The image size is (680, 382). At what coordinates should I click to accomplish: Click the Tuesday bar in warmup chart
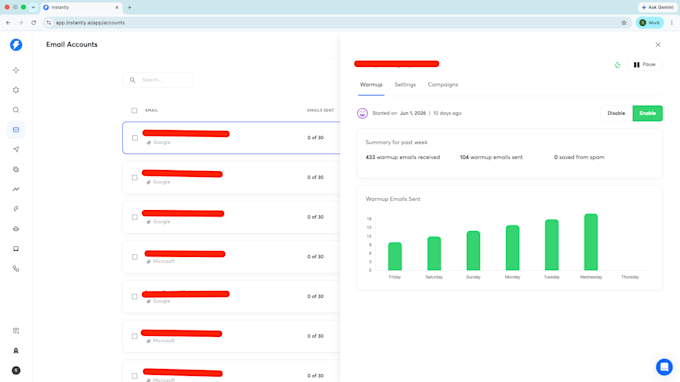tap(552, 245)
